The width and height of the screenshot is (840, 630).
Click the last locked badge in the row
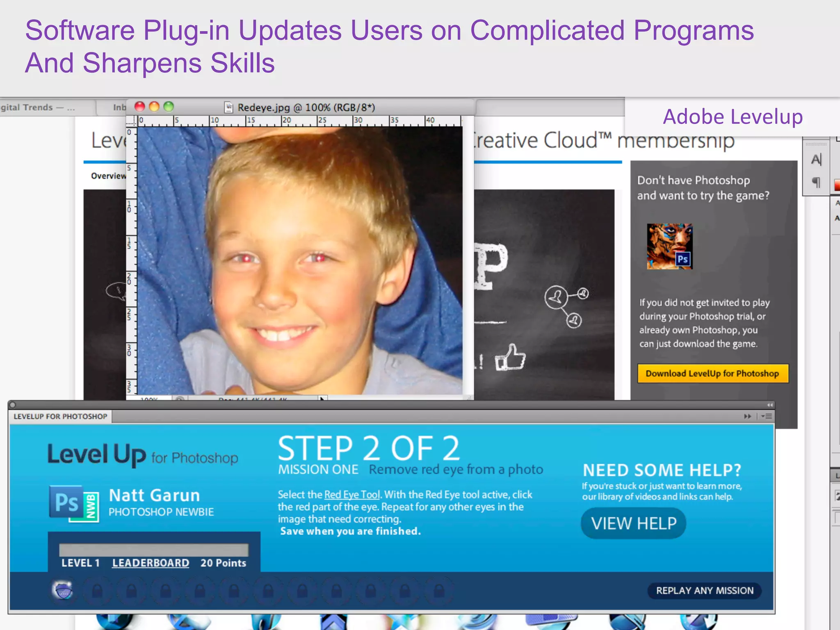coord(439,591)
